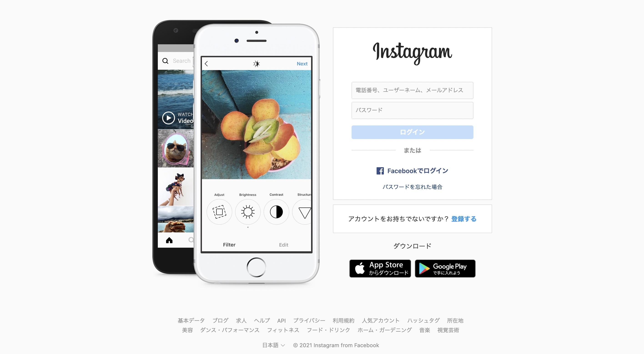Click the Filter tab at the bottom

[229, 244]
